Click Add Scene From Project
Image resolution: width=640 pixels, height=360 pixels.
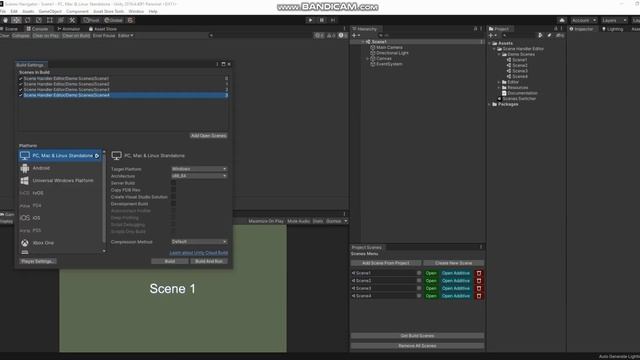386,263
